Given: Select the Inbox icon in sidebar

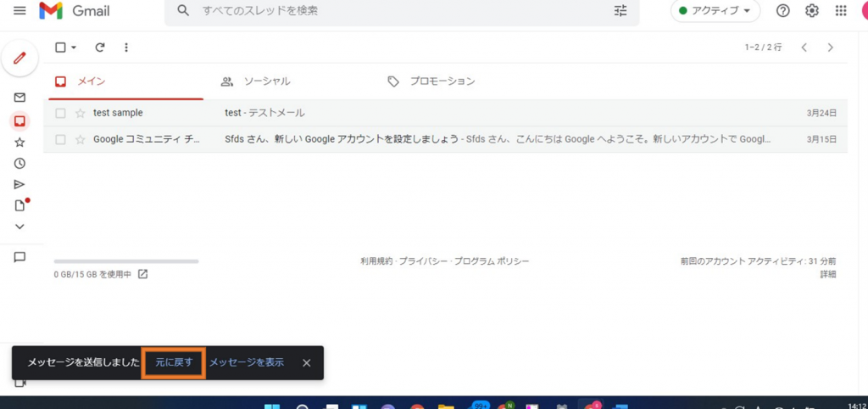Looking at the screenshot, I should tap(19, 120).
